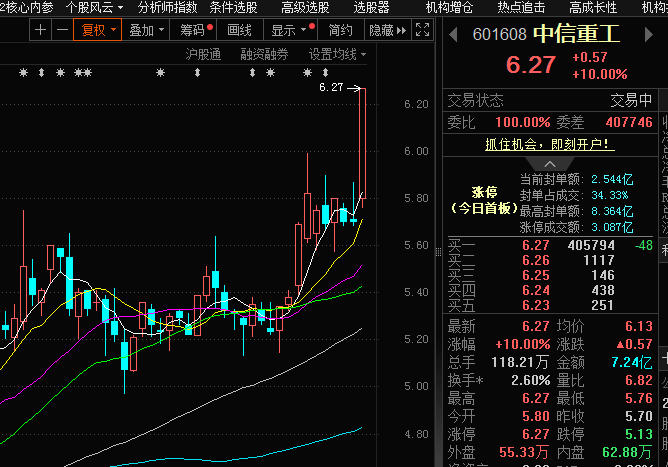
Task: Click the minus zoom-out chart button
Action: [x=62, y=30]
